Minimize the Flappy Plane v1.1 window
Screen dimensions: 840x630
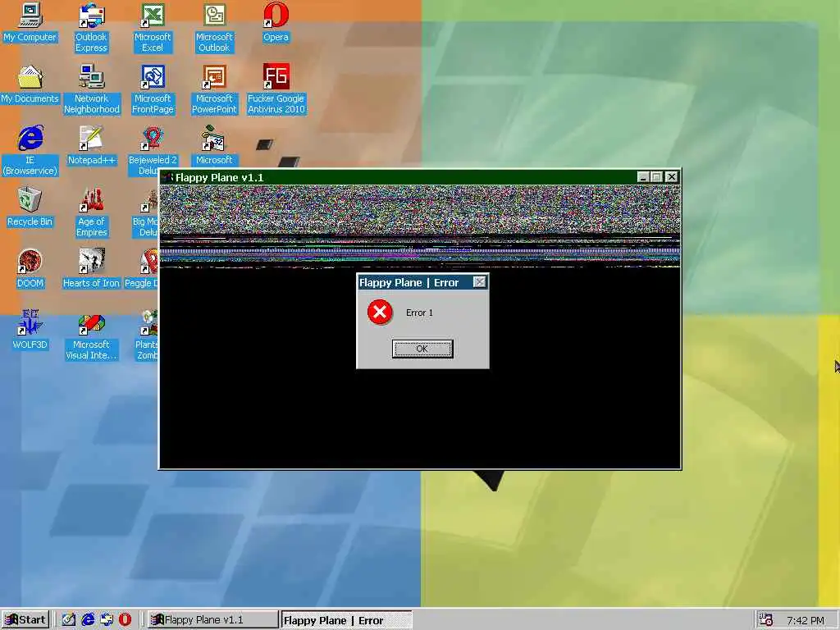643,177
